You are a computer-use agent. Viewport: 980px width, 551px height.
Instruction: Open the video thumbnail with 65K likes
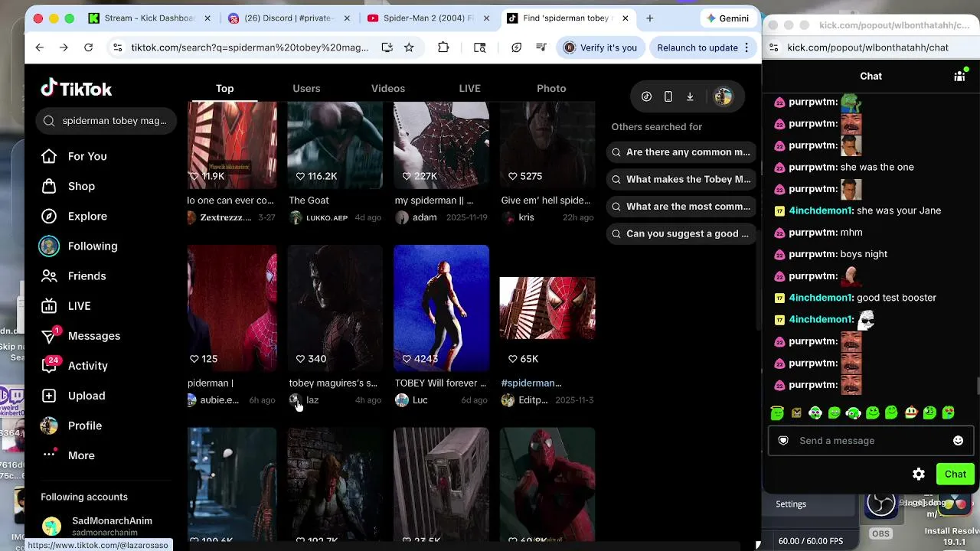(x=547, y=308)
